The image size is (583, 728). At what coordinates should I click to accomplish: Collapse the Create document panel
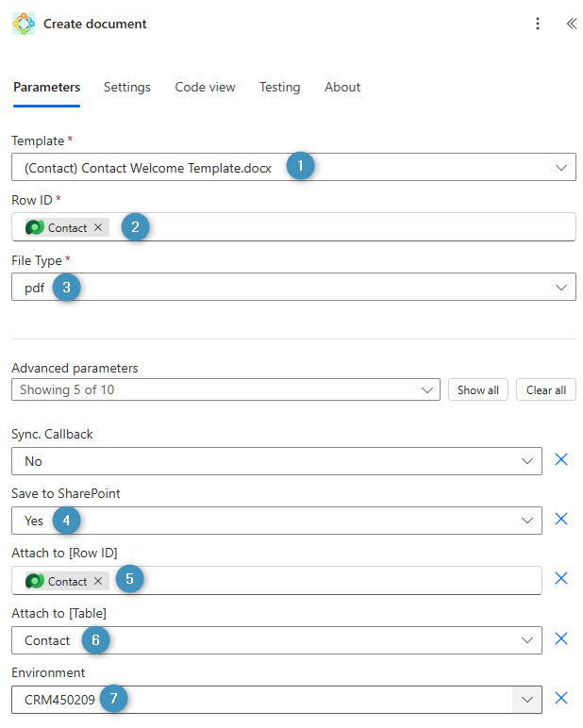pos(571,24)
